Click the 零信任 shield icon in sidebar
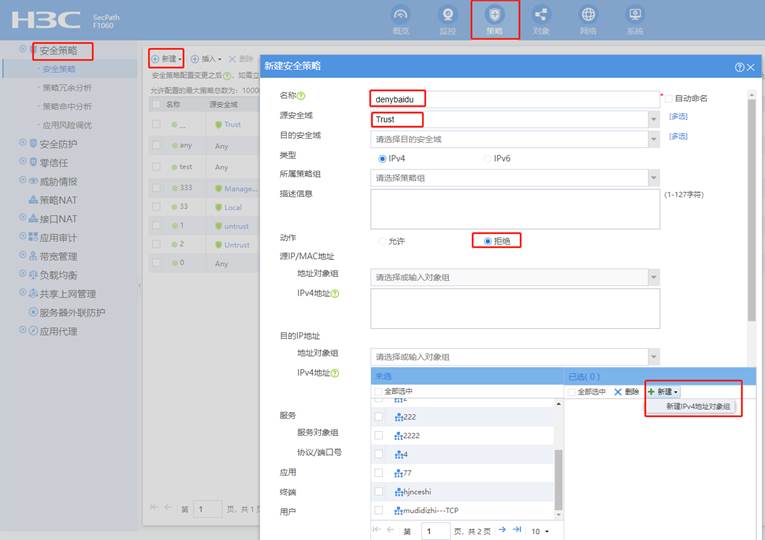The image size is (765, 540). (x=33, y=162)
